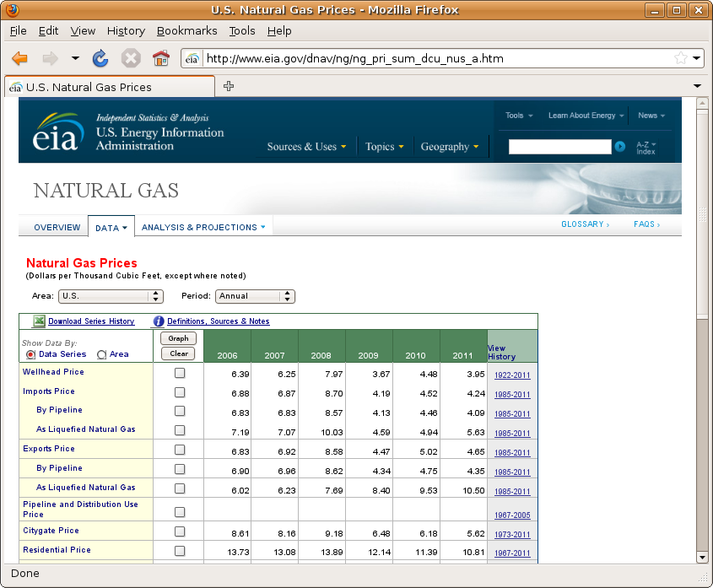The width and height of the screenshot is (713, 588).
Task: Expand Learn About Energy dropdown
Action: [586, 116]
